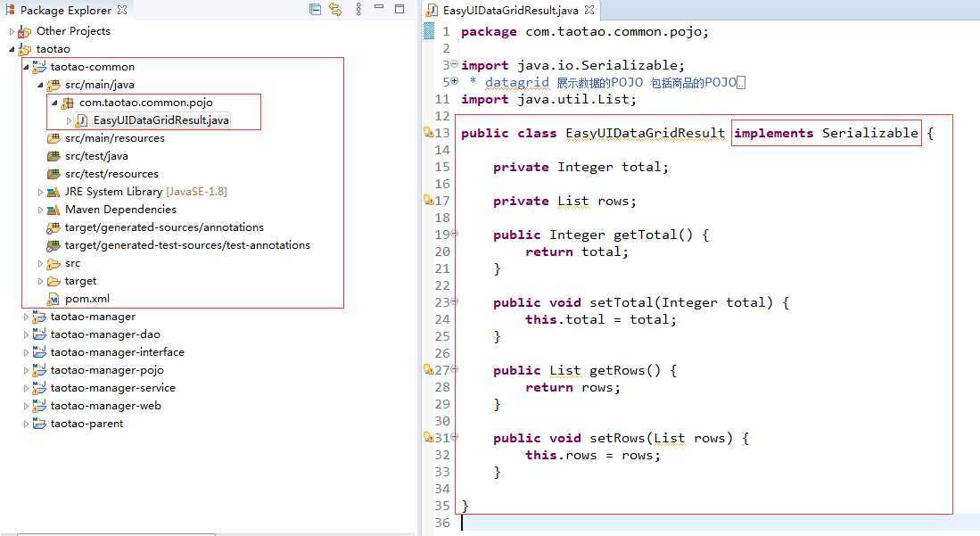Maximize the Package Explorer panel

click(x=400, y=10)
